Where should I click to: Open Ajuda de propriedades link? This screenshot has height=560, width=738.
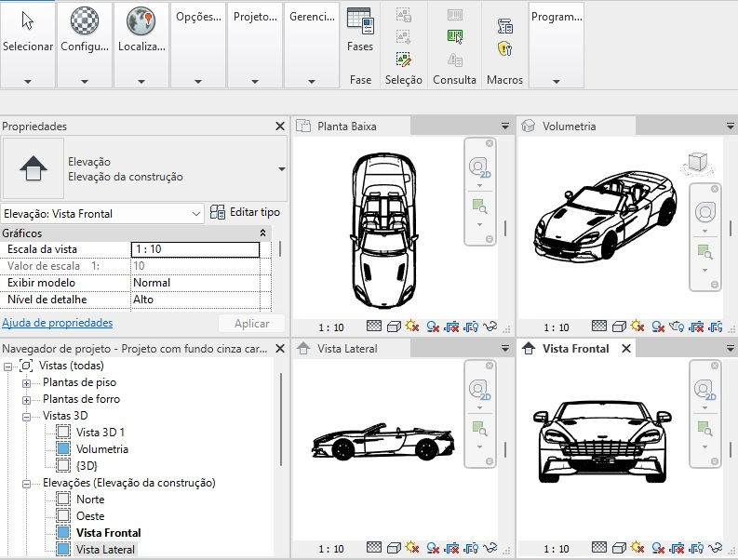coord(58,323)
